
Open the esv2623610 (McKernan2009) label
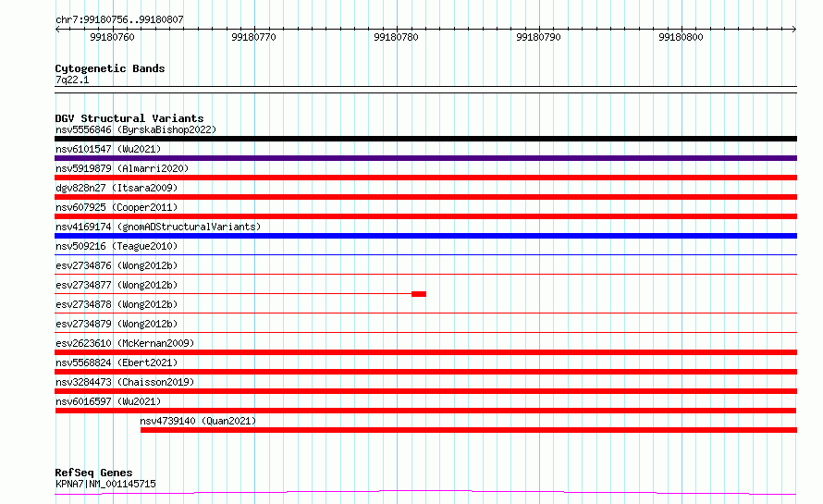(125, 343)
